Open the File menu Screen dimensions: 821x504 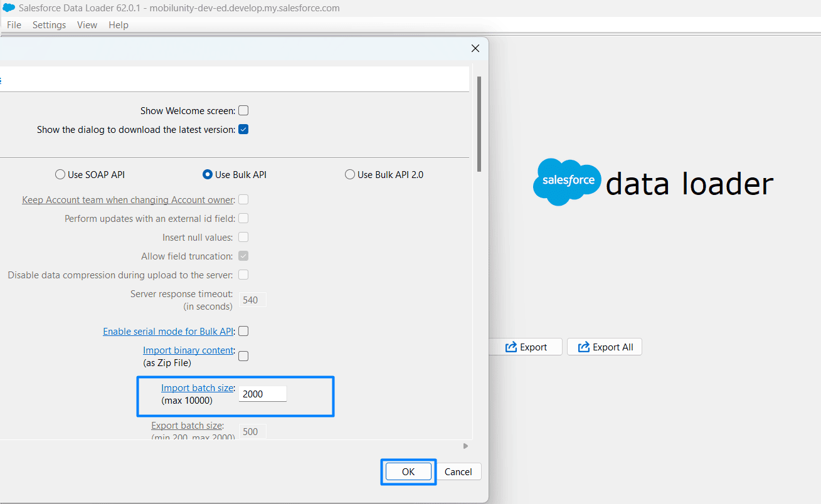pos(14,25)
